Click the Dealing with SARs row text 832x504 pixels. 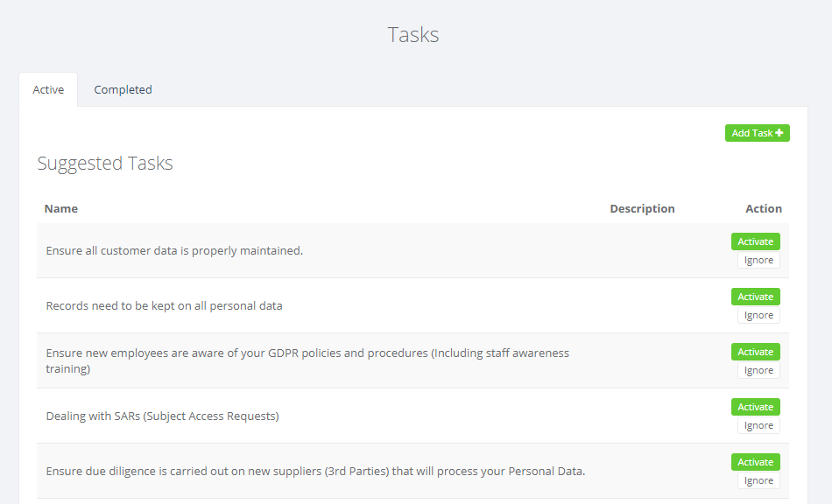tap(162, 416)
